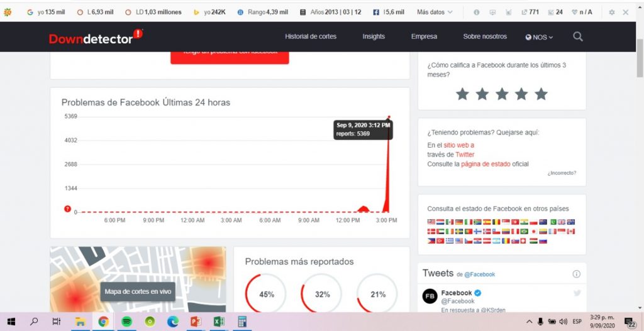
Task: Open the Windows Start menu
Action: 11,322
